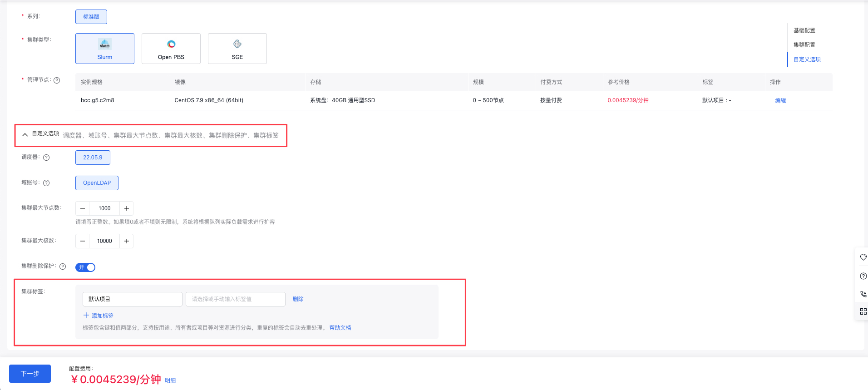Viewport: 868px width, 390px height.
Task: Click the plus icon for 添加标签
Action: 86,316
